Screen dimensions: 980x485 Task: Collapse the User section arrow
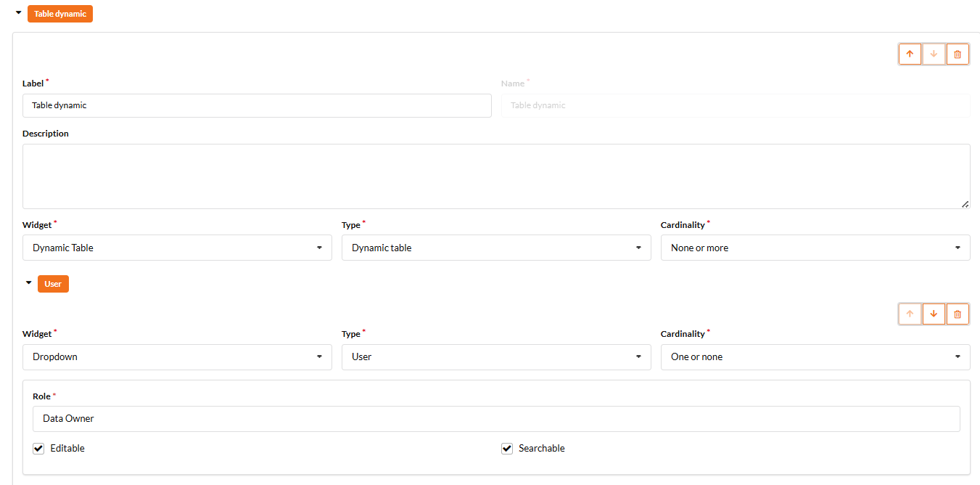tap(29, 283)
